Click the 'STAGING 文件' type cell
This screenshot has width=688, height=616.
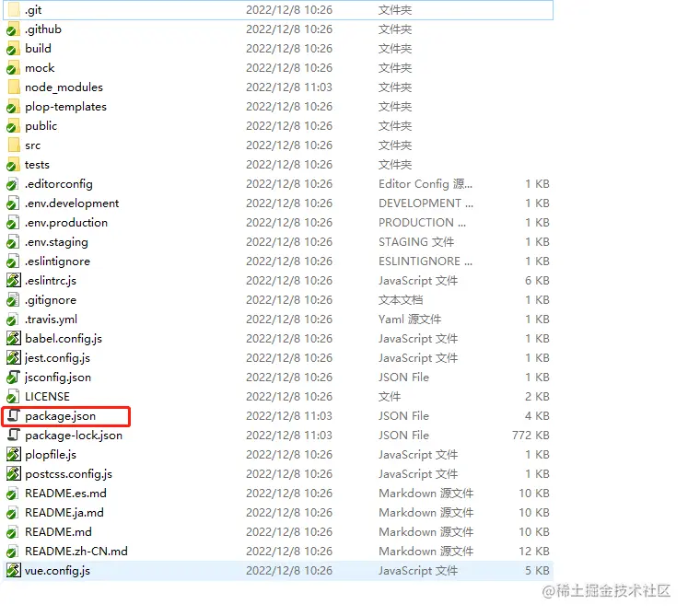click(x=416, y=242)
